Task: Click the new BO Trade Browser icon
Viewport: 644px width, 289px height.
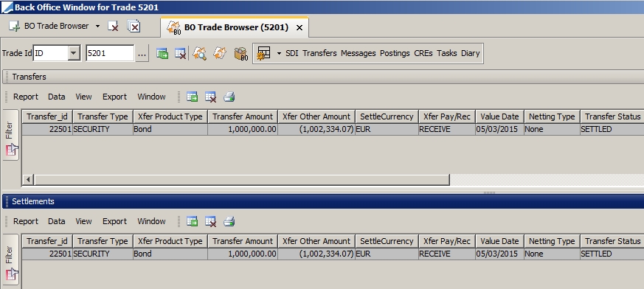Action: coord(14,27)
